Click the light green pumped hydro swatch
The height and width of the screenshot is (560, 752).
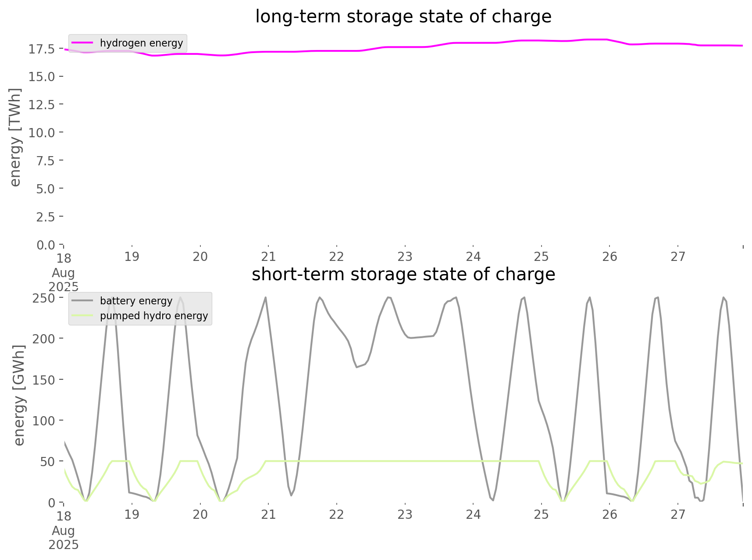point(82,315)
